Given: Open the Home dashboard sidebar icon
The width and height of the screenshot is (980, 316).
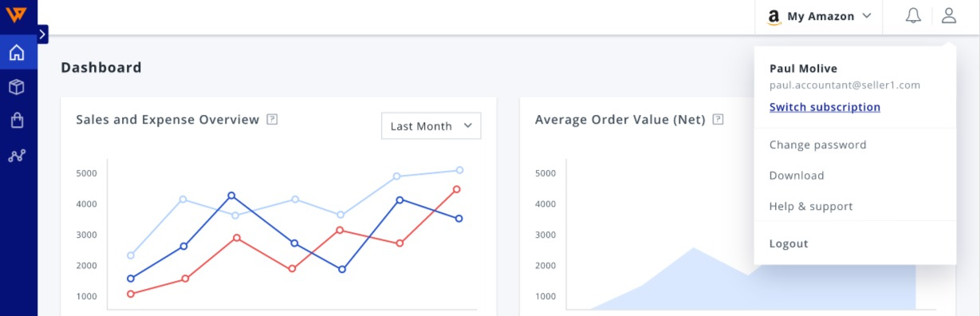Looking at the screenshot, I should coord(17,53).
